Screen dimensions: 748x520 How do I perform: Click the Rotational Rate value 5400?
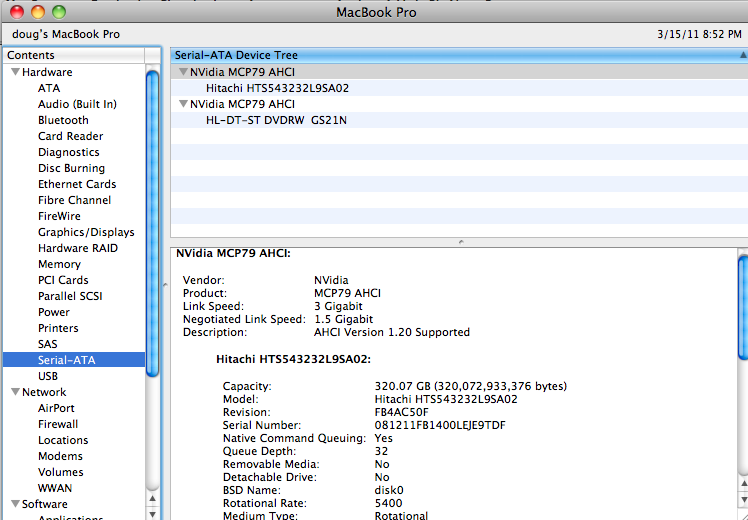point(388,503)
